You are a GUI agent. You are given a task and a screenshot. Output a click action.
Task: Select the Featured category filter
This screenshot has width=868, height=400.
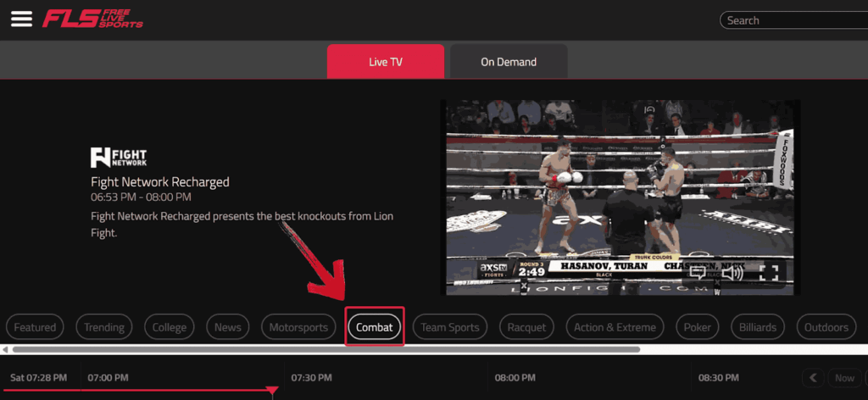click(35, 327)
